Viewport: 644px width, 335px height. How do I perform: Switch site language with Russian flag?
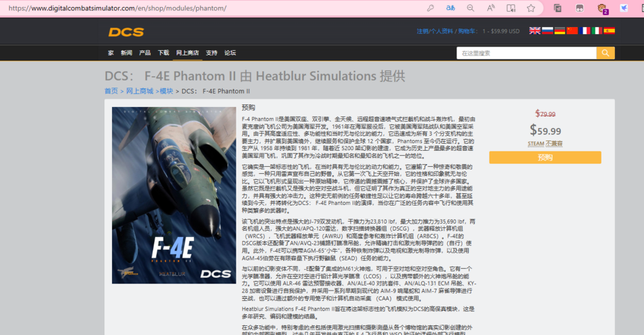coord(547,30)
